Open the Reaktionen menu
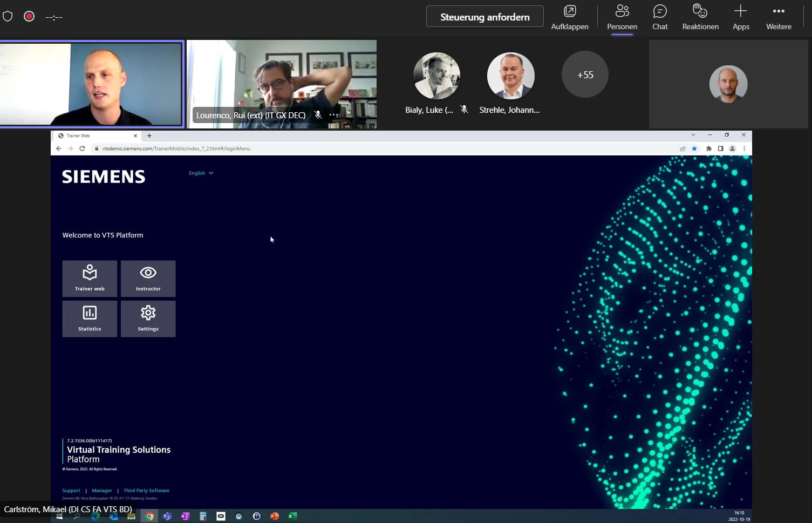 [x=700, y=17]
